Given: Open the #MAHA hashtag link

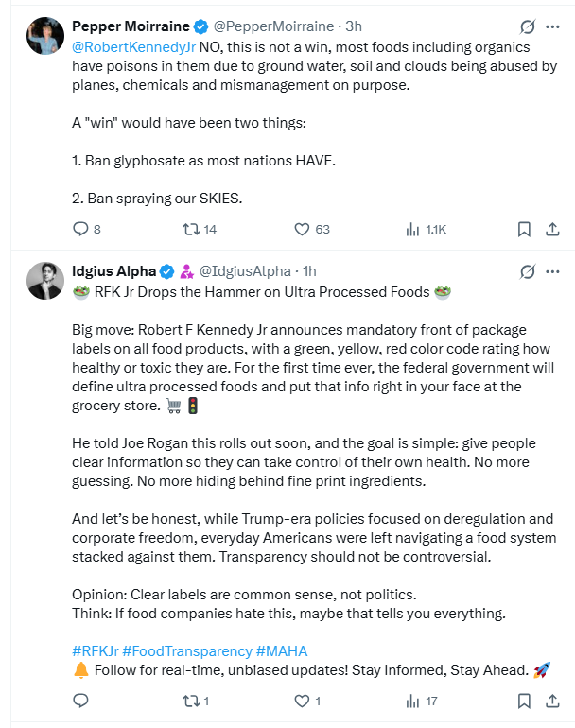Looking at the screenshot, I should click(x=282, y=651).
